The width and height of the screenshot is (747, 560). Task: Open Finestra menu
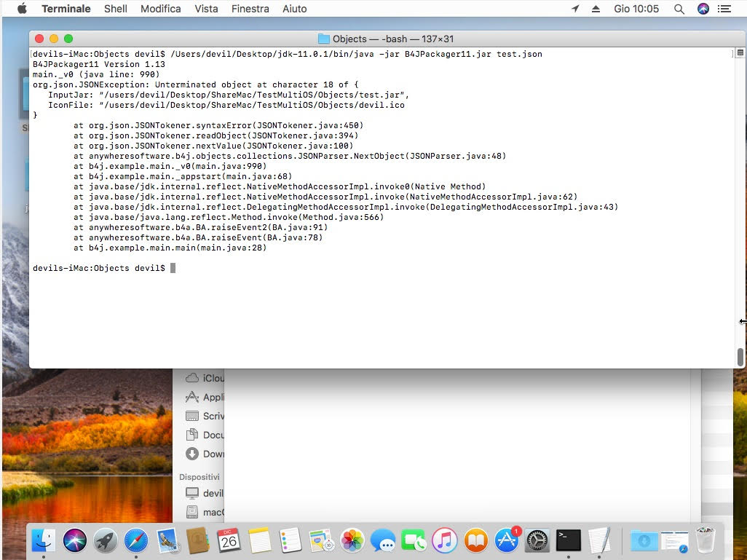tap(250, 9)
